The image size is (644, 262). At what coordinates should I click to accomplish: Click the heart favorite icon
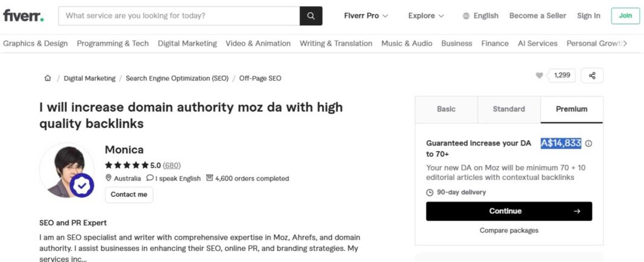[539, 75]
